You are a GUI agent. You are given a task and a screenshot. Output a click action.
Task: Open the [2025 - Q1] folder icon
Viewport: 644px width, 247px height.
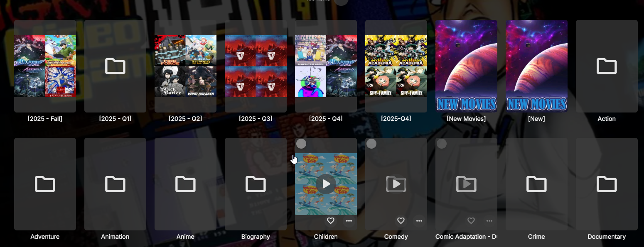coord(115,66)
